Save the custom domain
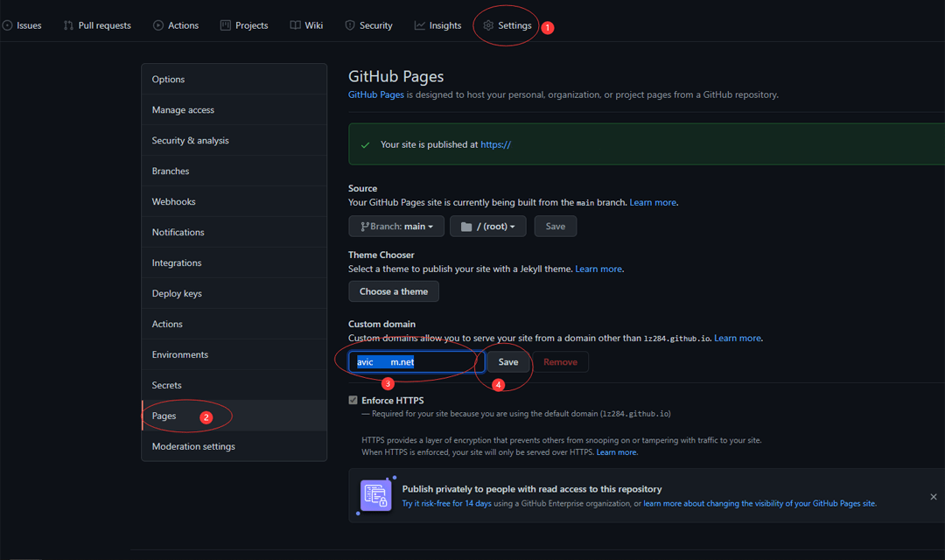Screen dimensions: 945x560 (x=507, y=362)
